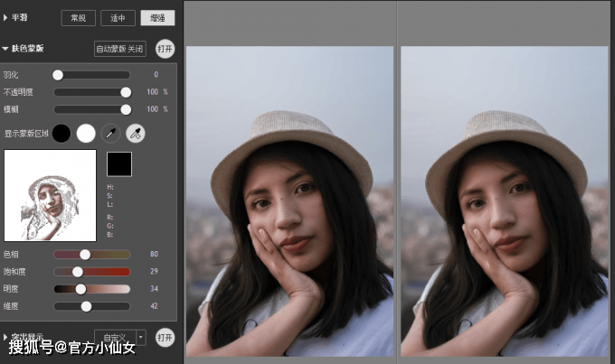The image size is (615, 364).
Task: Click the 显示蒙版区域 label
Action: tap(26, 134)
